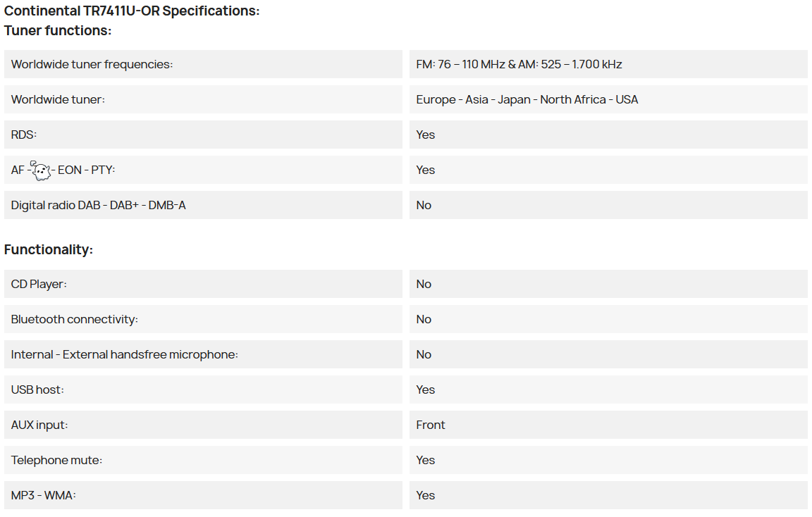812x517 pixels.
Task: Select the Tuner functions heading
Action: (58, 30)
